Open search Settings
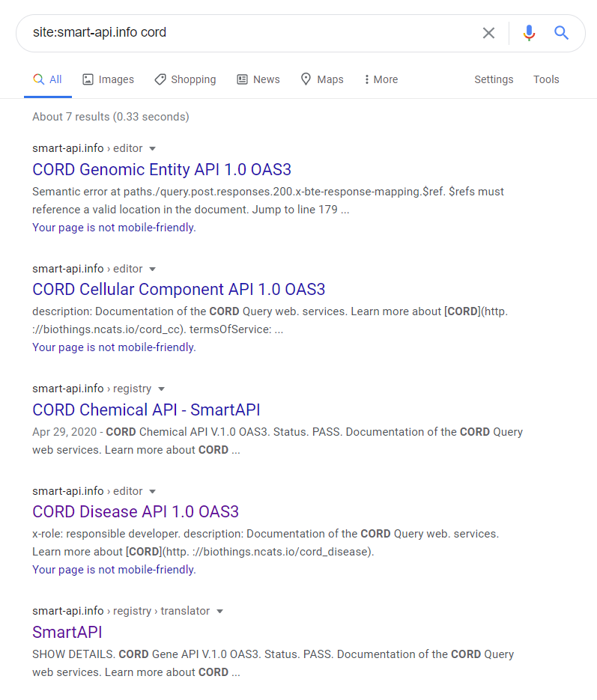The width and height of the screenshot is (597, 700). click(x=494, y=79)
